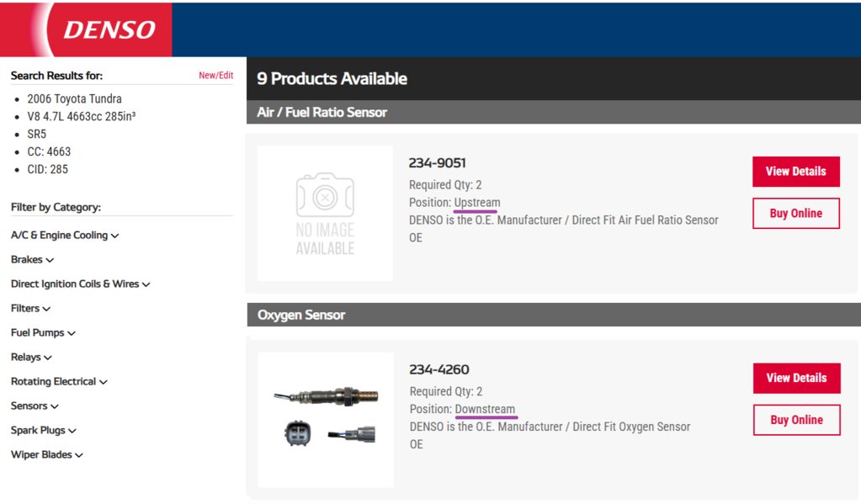Expand the Spark Plugs category
Viewport: 861px width, 504px height.
44,430
